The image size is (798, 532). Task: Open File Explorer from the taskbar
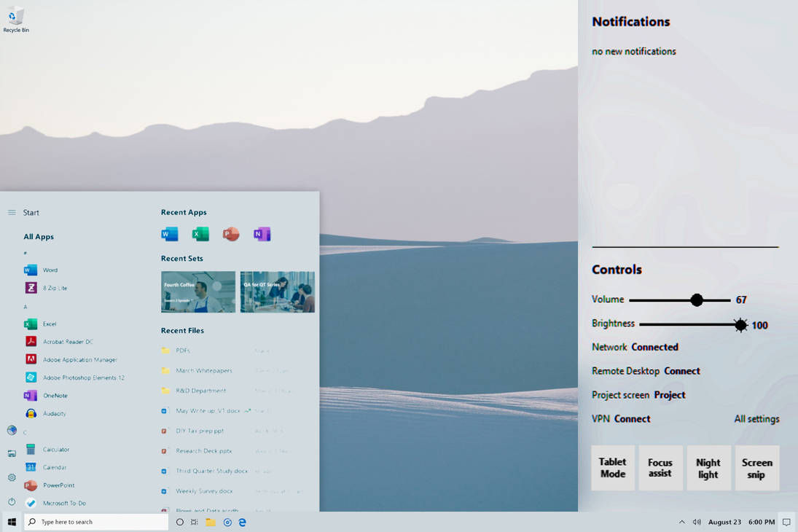point(211,522)
